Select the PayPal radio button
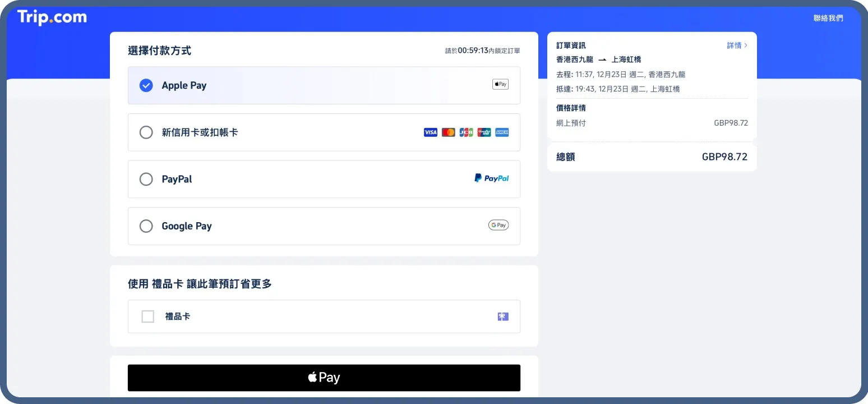This screenshot has height=404, width=868. (146, 179)
